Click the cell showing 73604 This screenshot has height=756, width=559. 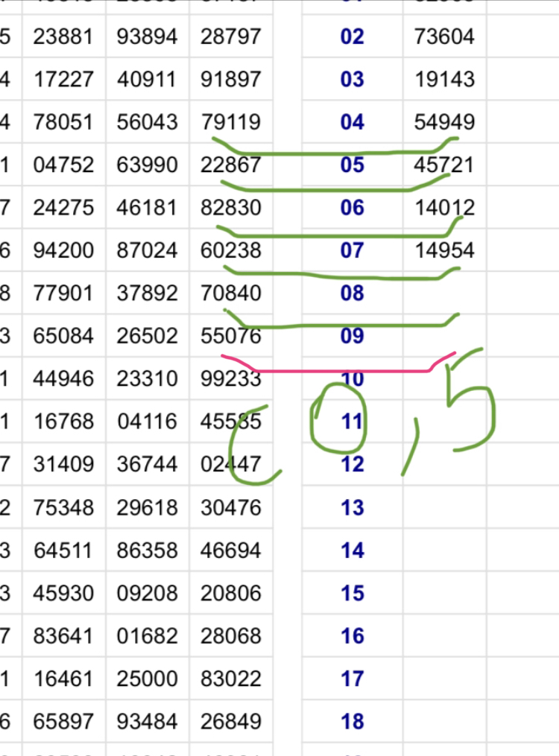(x=444, y=36)
